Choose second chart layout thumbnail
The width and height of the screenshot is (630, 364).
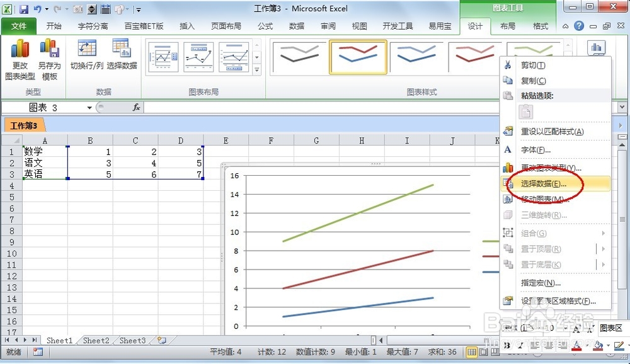198,57
